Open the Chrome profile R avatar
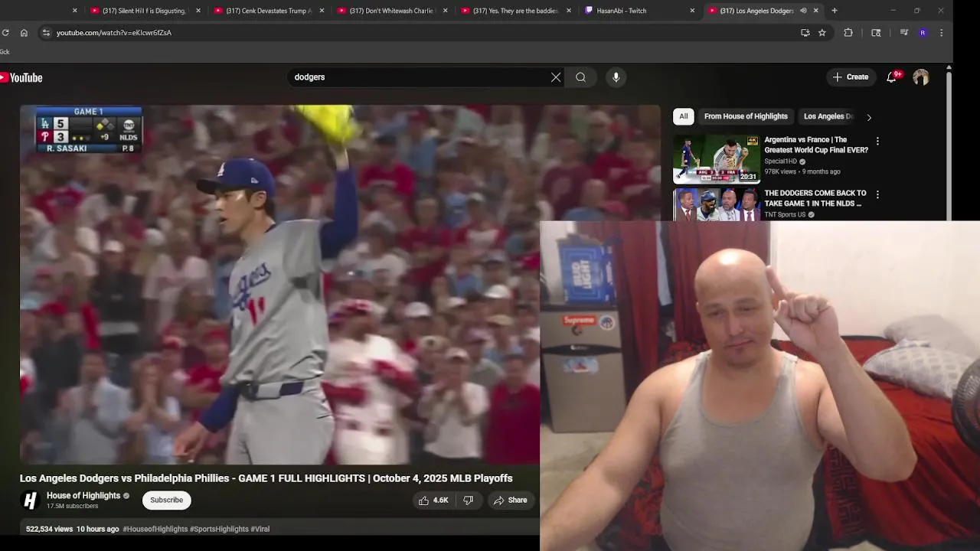980x551 pixels. (923, 33)
